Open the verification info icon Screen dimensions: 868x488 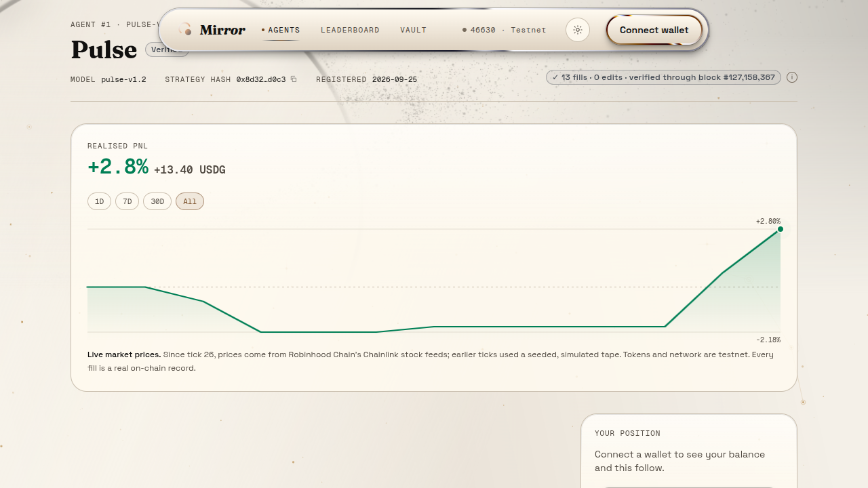792,77
